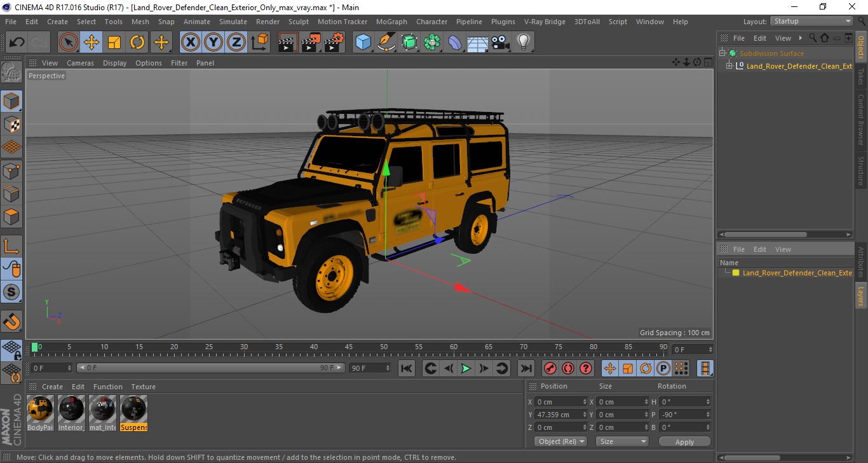Open Edit Render Settings icon
Viewport: 868px width, 463px height.
334,43
